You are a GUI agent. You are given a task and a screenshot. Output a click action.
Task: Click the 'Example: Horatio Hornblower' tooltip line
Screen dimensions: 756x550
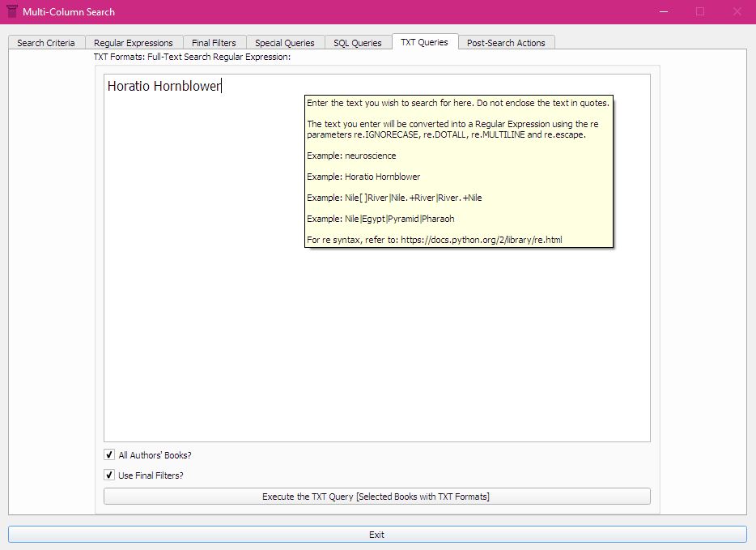(363, 177)
